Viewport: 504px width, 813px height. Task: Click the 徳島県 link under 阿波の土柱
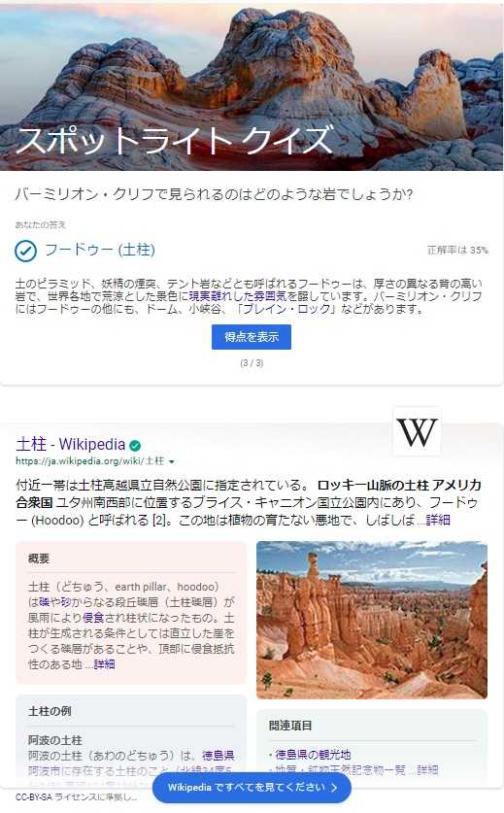pyautogui.click(x=218, y=756)
